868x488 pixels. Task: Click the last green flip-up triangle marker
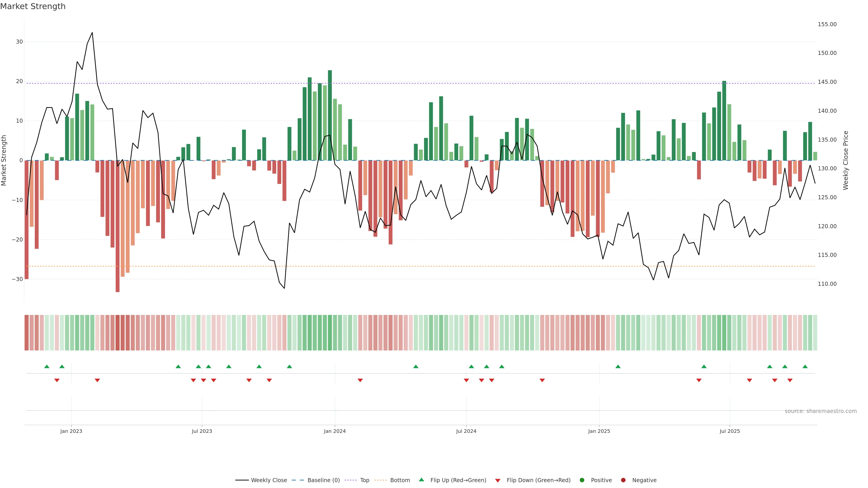click(x=805, y=366)
